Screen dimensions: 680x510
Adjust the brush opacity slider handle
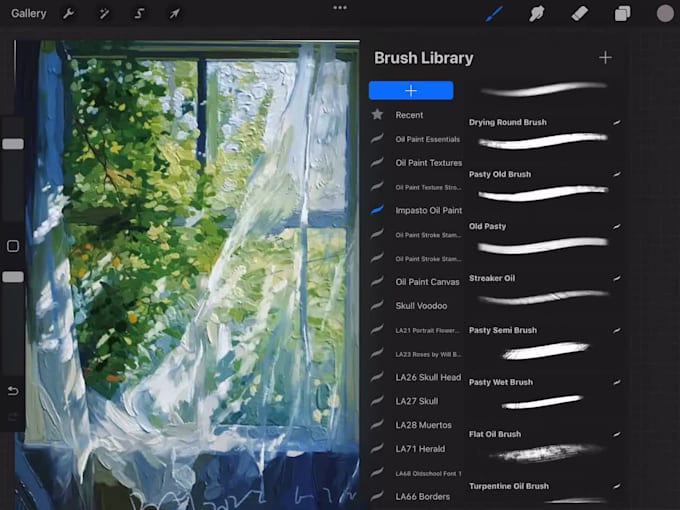pos(13,277)
